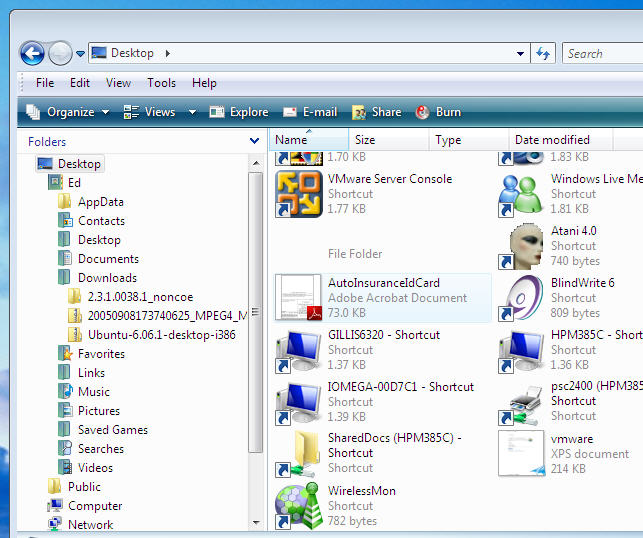Select Contacts folder in tree
Screen dimensions: 643x538
click(91, 221)
